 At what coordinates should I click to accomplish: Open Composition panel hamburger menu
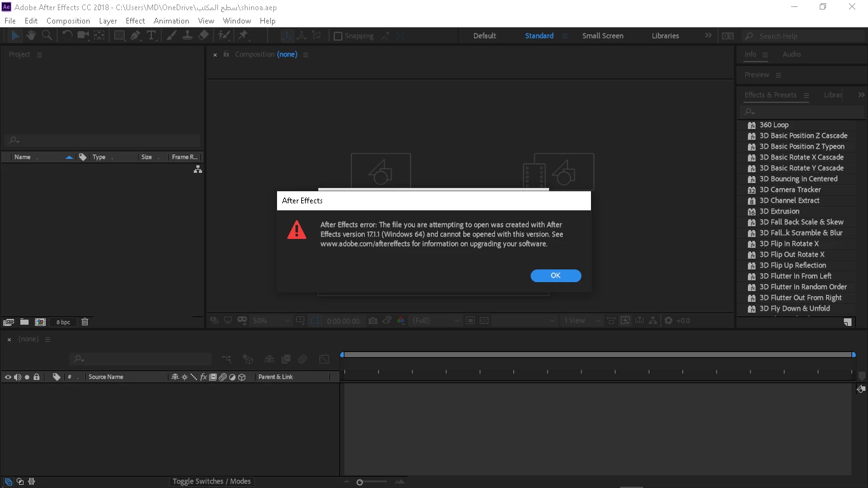306,55
